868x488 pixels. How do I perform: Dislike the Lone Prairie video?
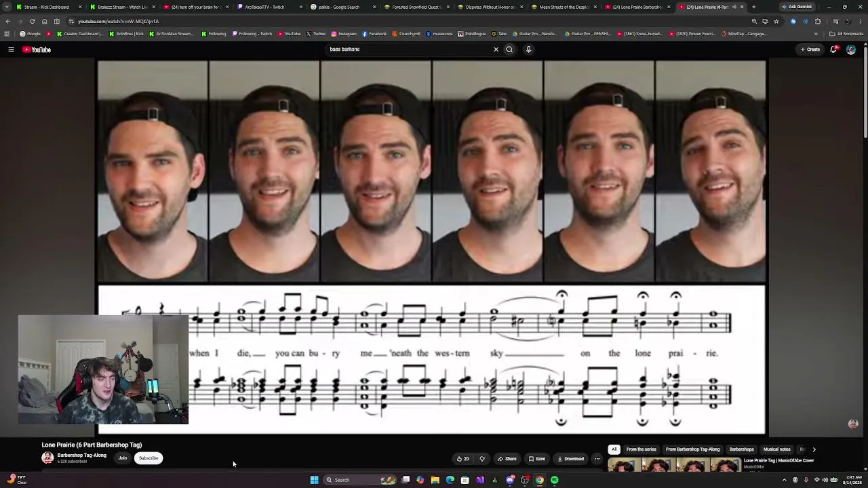coord(482,459)
